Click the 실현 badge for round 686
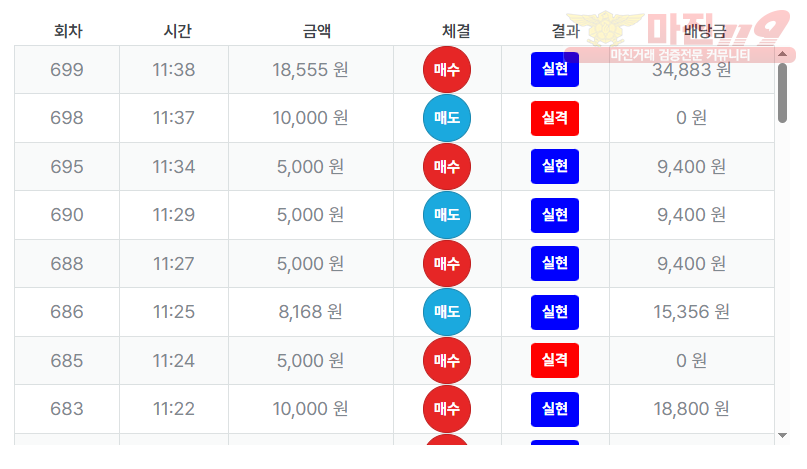The image size is (807, 469). [555, 312]
